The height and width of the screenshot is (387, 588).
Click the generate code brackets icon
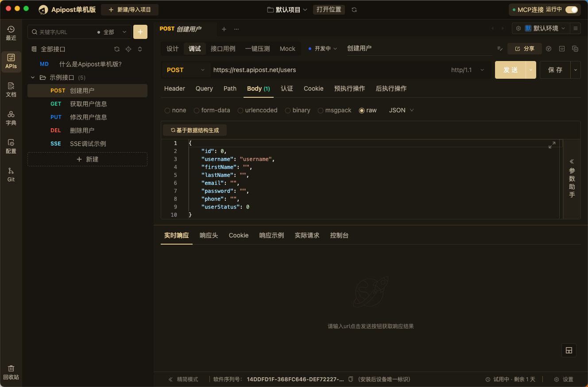(562, 49)
